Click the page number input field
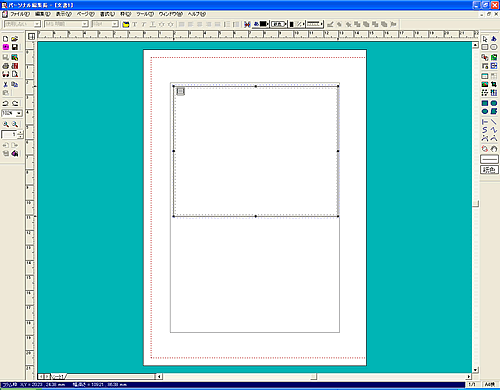500x390 pixels. pos(10,135)
